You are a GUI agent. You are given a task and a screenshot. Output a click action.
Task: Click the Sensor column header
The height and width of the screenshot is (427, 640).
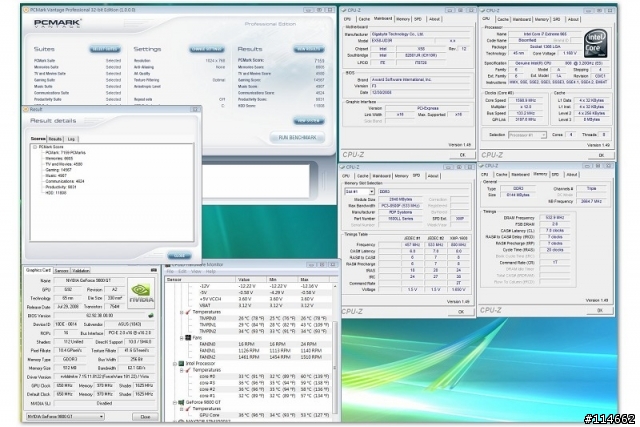200,280
